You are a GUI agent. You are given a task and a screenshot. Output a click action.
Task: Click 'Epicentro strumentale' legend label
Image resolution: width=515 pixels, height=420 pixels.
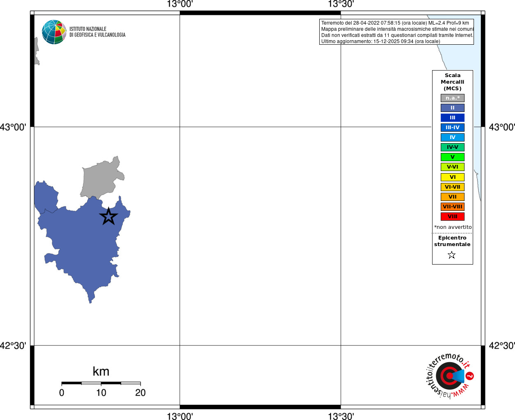[x=452, y=241]
